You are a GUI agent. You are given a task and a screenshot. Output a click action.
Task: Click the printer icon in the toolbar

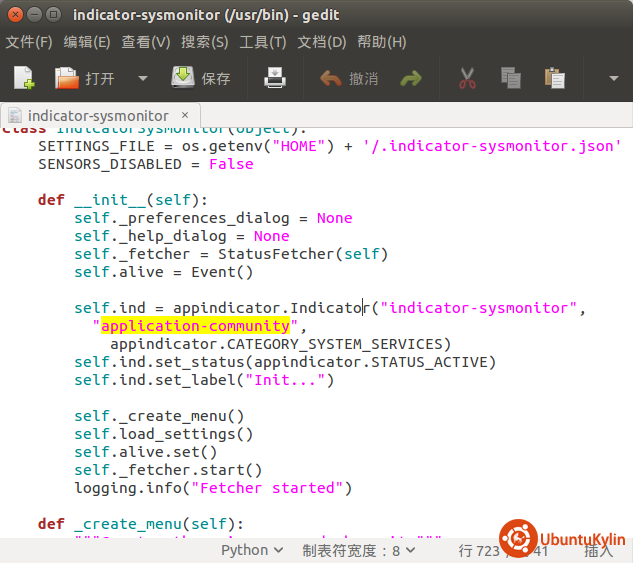275,78
